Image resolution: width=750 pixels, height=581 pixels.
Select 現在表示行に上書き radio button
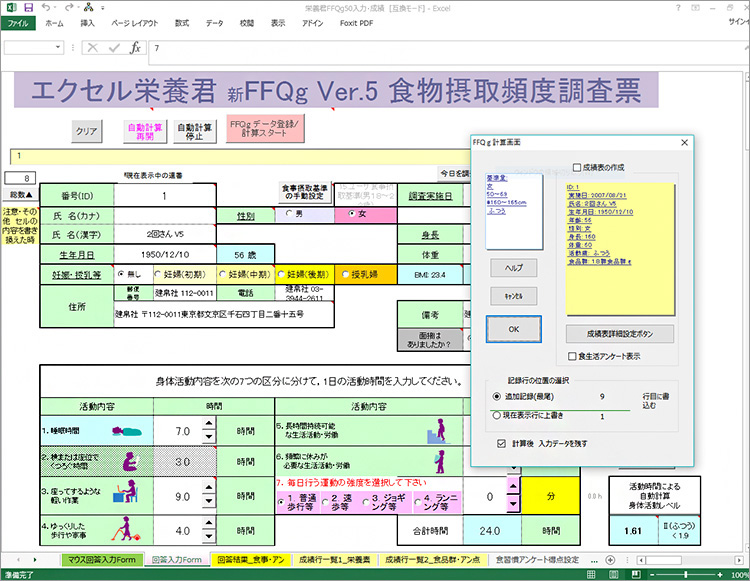(496, 415)
